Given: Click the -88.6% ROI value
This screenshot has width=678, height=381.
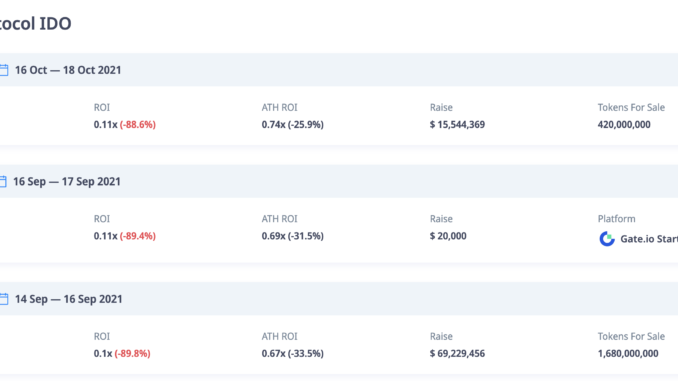Looking at the screenshot, I should tap(138, 125).
